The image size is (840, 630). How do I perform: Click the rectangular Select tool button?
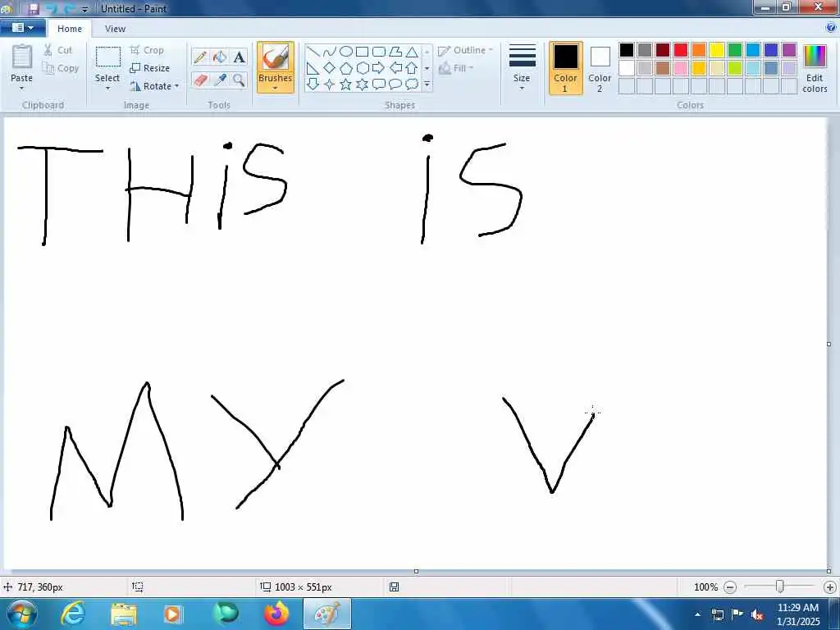[107, 57]
